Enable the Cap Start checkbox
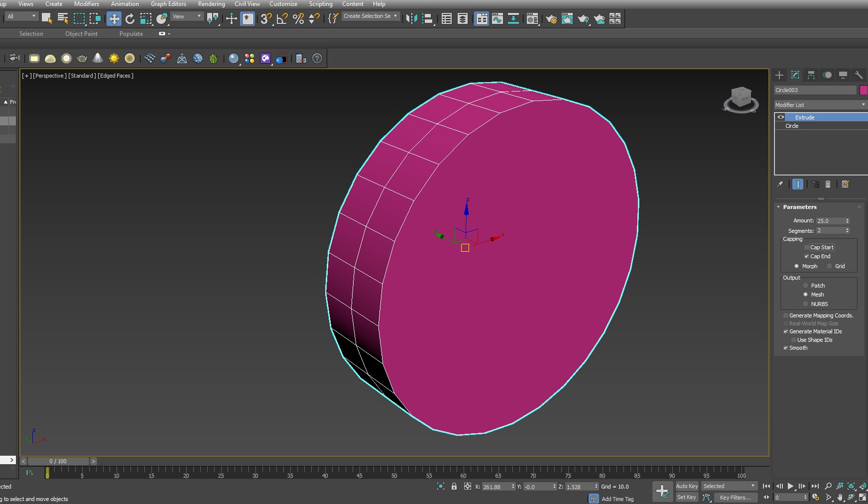The height and width of the screenshot is (504, 868). click(x=807, y=247)
